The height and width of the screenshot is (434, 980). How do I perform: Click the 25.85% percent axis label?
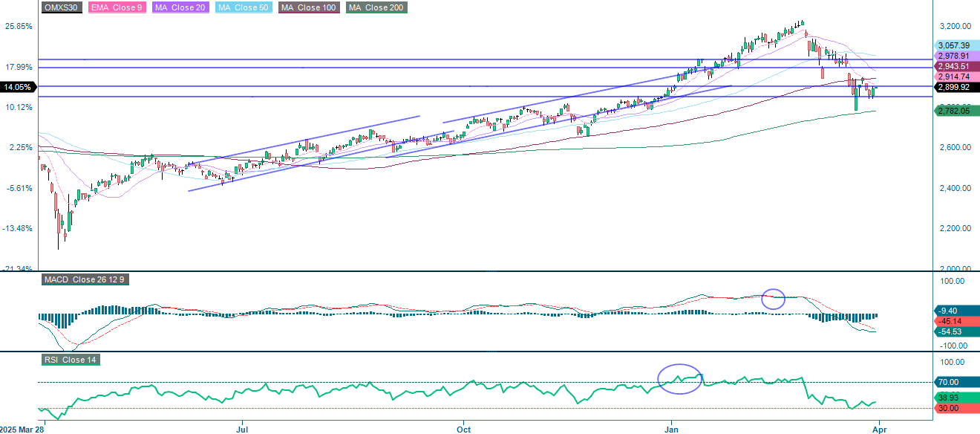[19, 26]
